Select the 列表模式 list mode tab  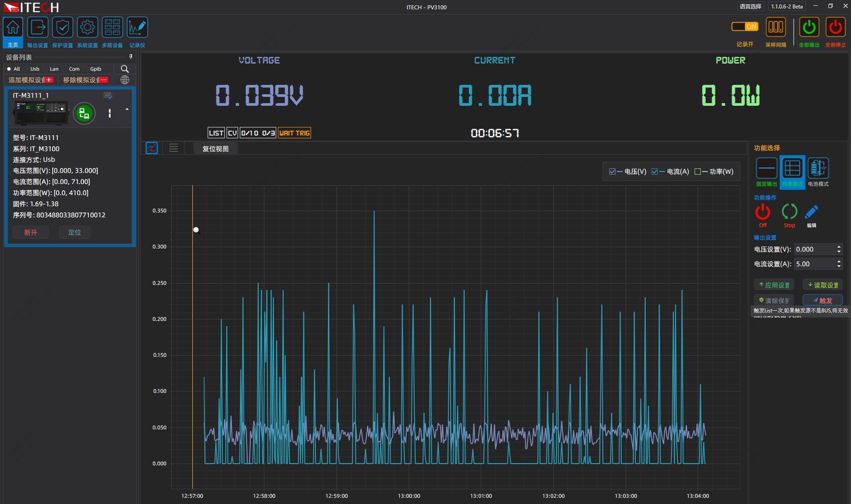click(x=792, y=172)
